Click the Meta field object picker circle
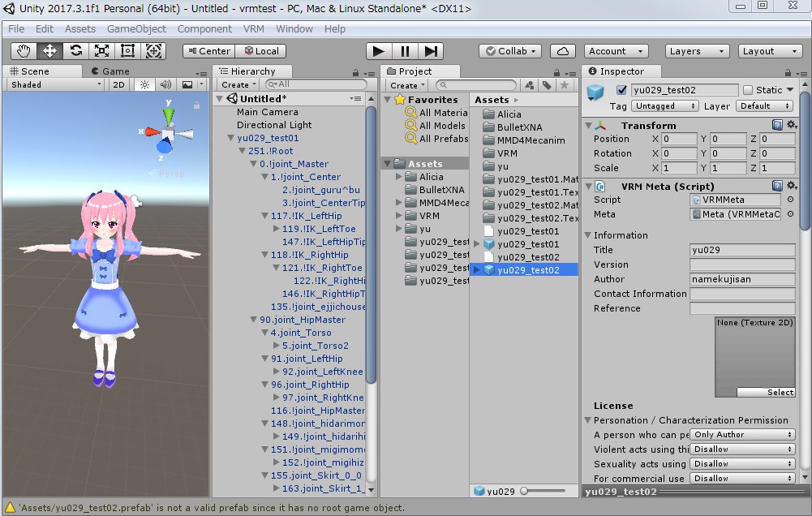The width and height of the screenshot is (812, 516). click(x=790, y=214)
